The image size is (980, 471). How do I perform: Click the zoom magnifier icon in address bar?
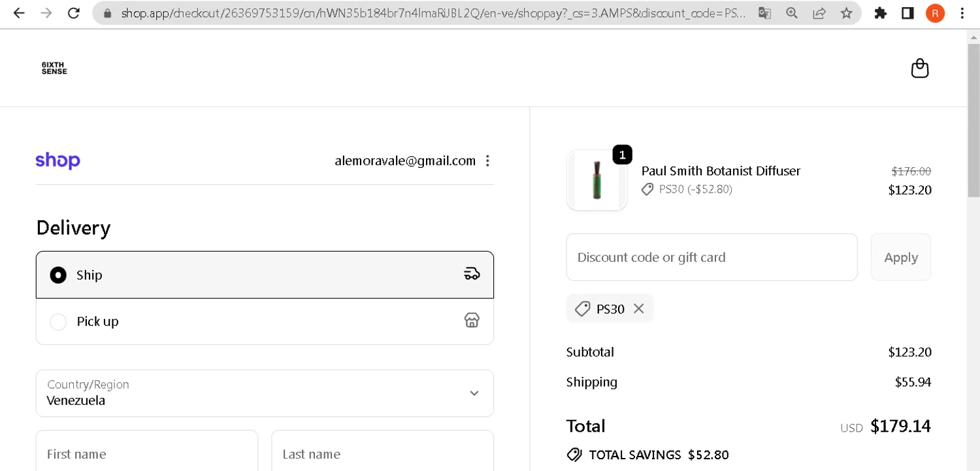click(792, 13)
